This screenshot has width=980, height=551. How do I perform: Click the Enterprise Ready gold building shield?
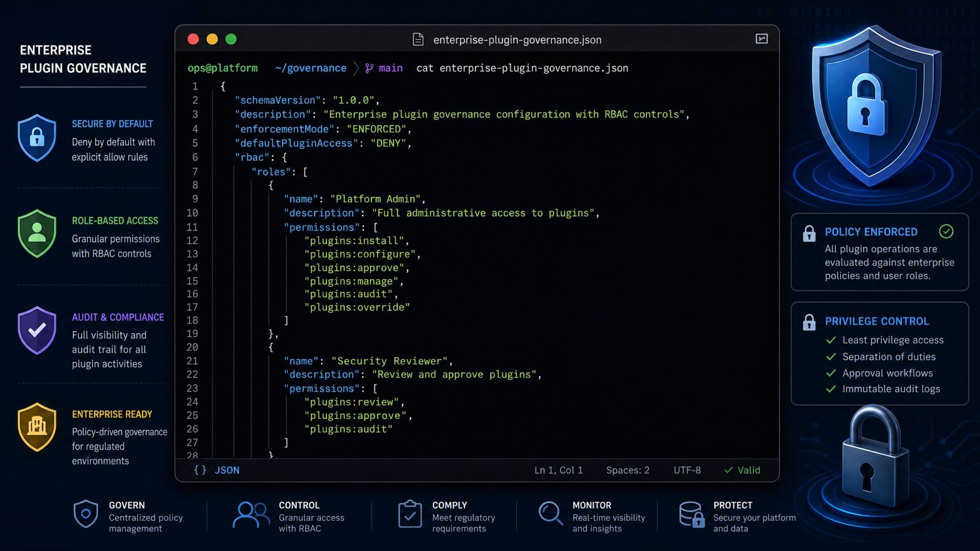click(x=37, y=427)
